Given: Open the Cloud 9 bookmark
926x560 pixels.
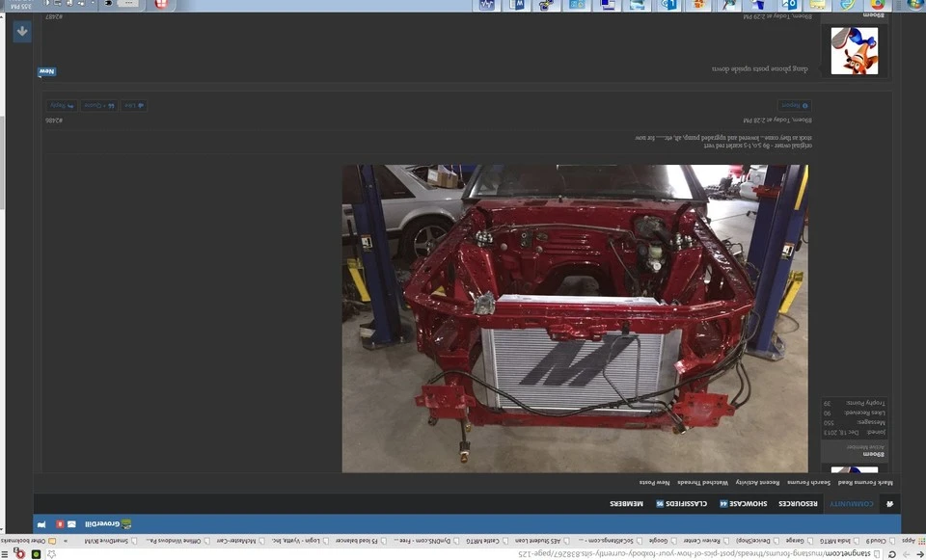Looking at the screenshot, I should [881, 541].
